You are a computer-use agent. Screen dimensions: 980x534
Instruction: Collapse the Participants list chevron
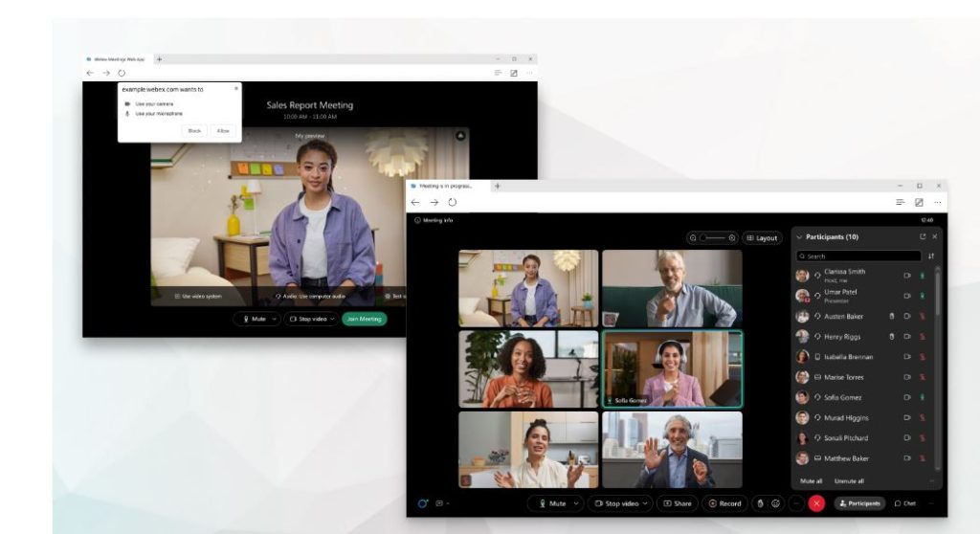(799, 236)
